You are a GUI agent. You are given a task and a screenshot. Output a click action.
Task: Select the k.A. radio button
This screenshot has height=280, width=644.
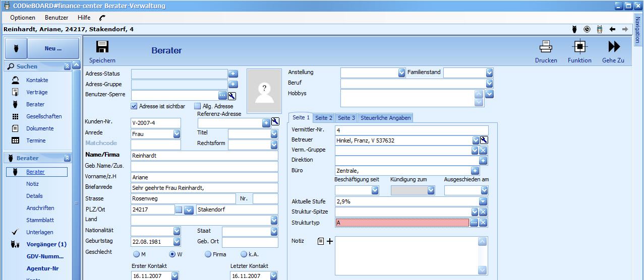coord(244,254)
